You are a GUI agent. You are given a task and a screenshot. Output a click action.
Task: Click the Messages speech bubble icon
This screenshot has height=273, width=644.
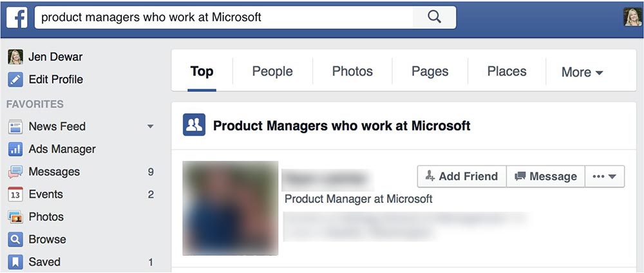point(15,172)
